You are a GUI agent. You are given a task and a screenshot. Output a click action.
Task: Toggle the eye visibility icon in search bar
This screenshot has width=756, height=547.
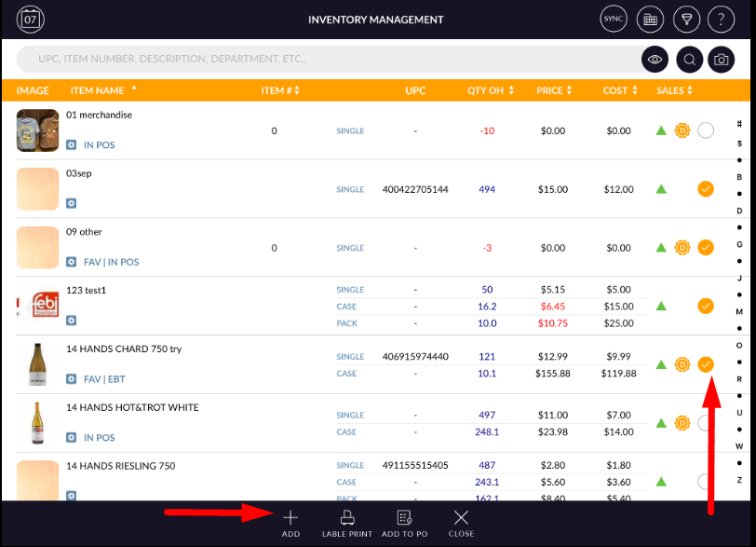tap(655, 60)
